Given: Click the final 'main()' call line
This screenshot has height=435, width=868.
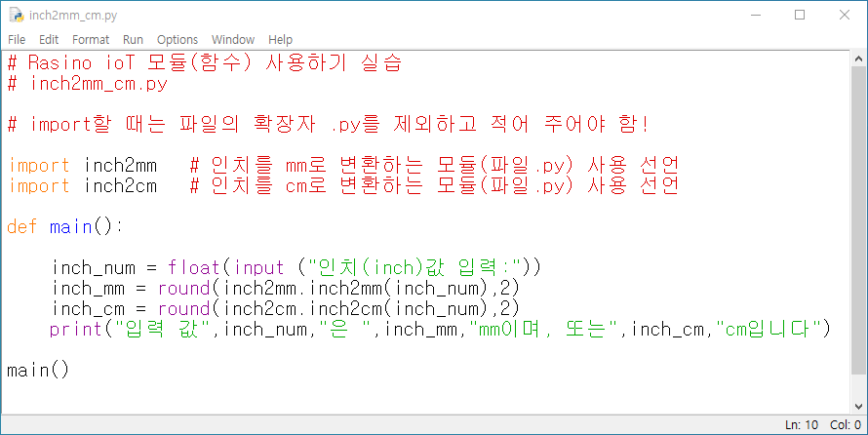Looking at the screenshot, I should (x=38, y=371).
